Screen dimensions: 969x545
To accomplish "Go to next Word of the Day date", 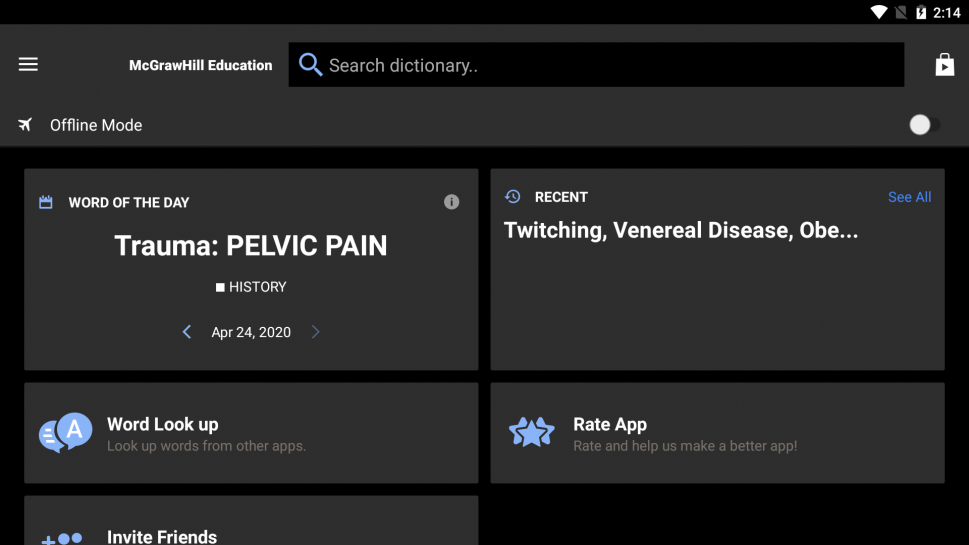I will (x=316, y=332).
